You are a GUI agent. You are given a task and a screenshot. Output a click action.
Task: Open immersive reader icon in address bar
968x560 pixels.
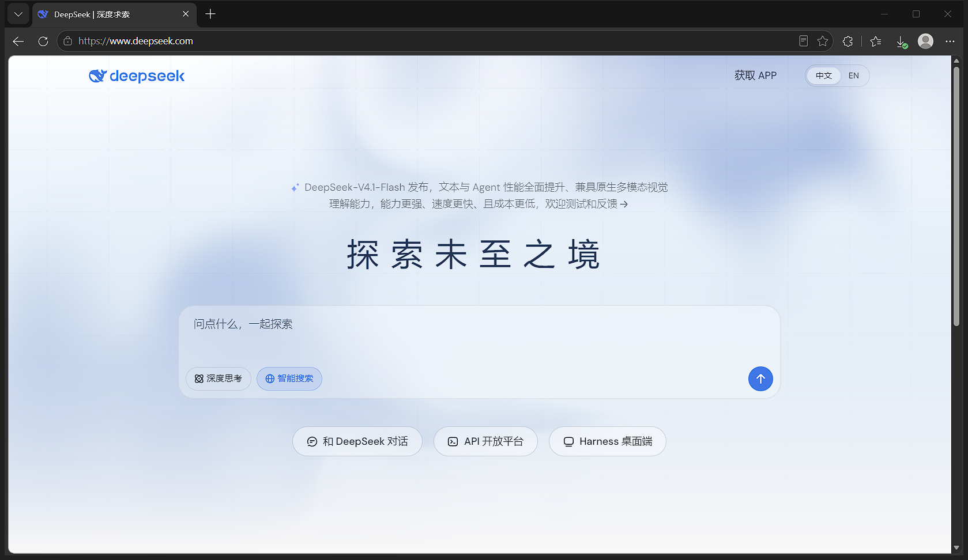803,41
